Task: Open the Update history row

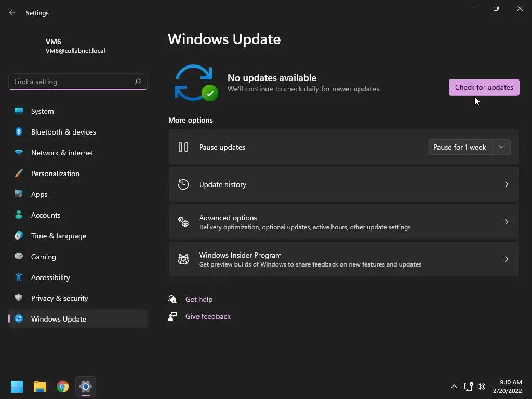Action: tap(344, 184)
